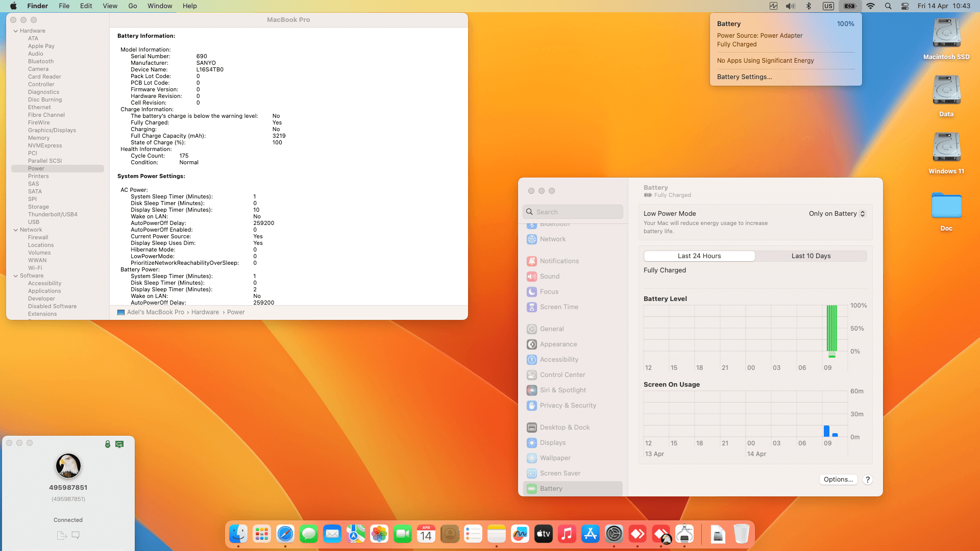Image resolution: width=980 pixels, height=551 pixels.
Task: Collapse the Network tree section
Action: [16, 230]
